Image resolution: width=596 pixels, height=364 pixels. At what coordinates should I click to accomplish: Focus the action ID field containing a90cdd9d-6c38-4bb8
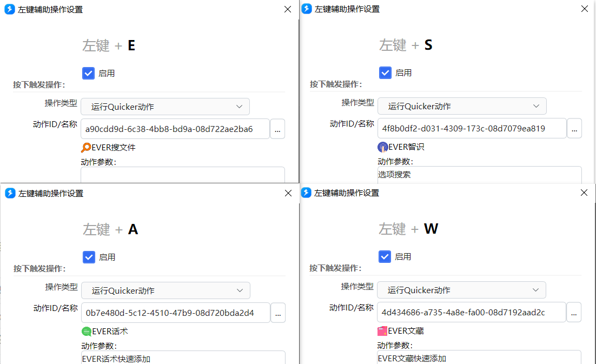175,129
